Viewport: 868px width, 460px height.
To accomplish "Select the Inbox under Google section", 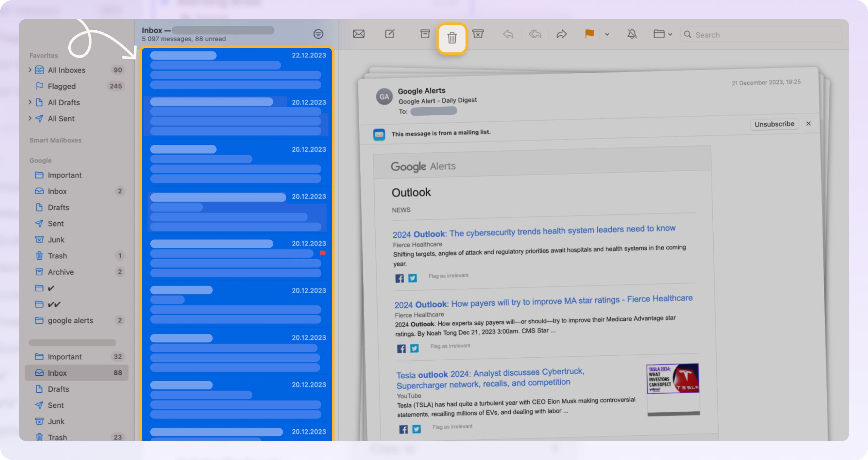I will [x=57, y=190].
